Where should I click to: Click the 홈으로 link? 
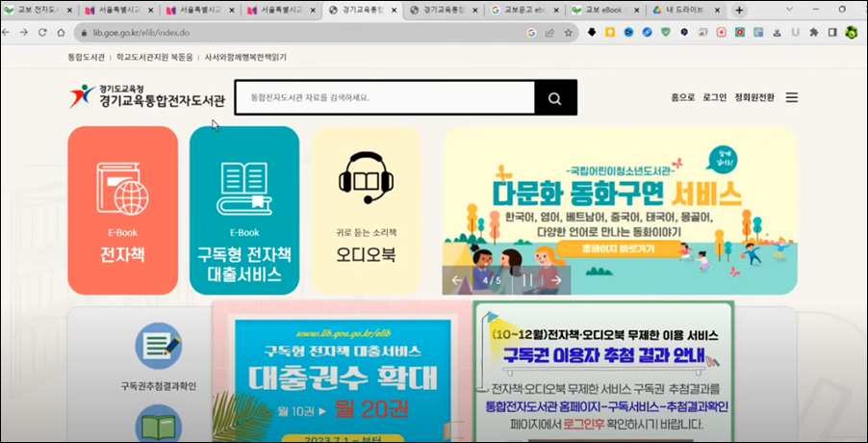tap(682, 97)
